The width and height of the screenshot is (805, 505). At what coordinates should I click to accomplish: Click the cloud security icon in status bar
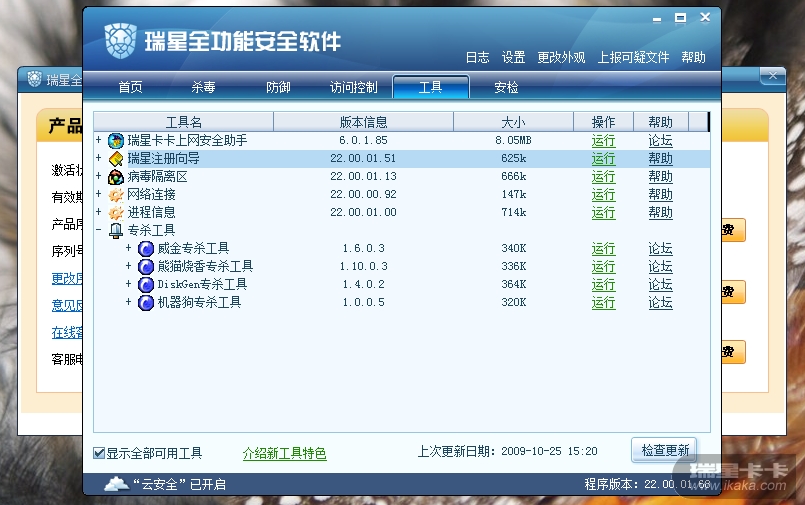116,483
